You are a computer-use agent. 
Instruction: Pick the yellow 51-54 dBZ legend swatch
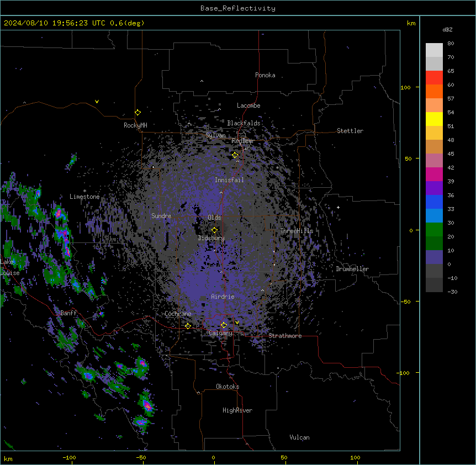coord(434,119)
